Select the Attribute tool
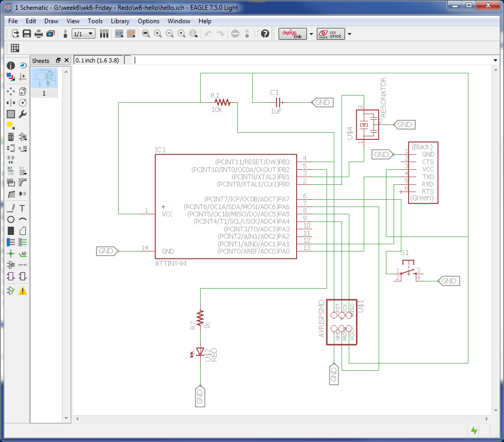504x442 pixels. click(x=11, y=265)
